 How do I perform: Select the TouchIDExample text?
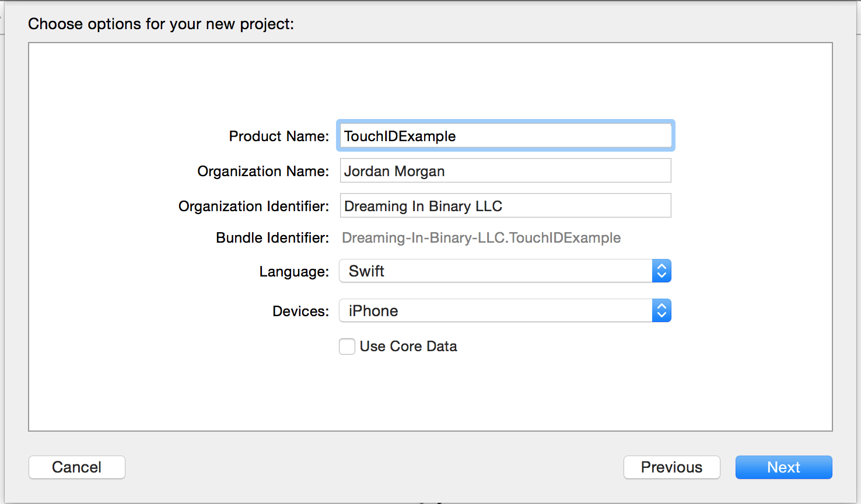pyautogui.click(x=399, y=135)
